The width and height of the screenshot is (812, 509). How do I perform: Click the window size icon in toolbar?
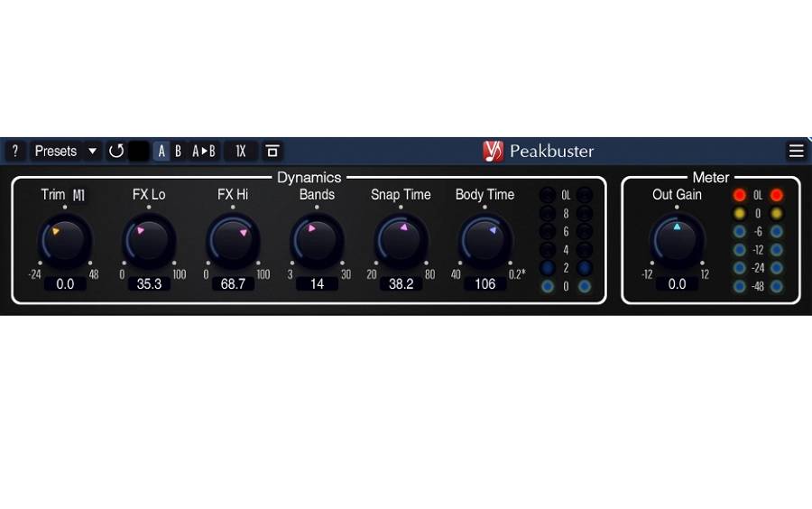272,151
